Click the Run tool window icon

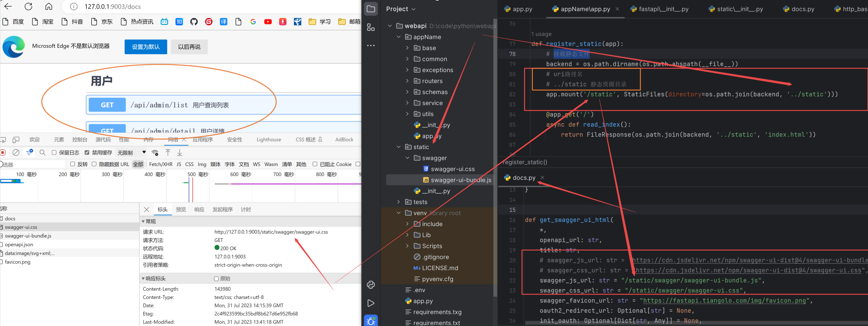[371, 303]
